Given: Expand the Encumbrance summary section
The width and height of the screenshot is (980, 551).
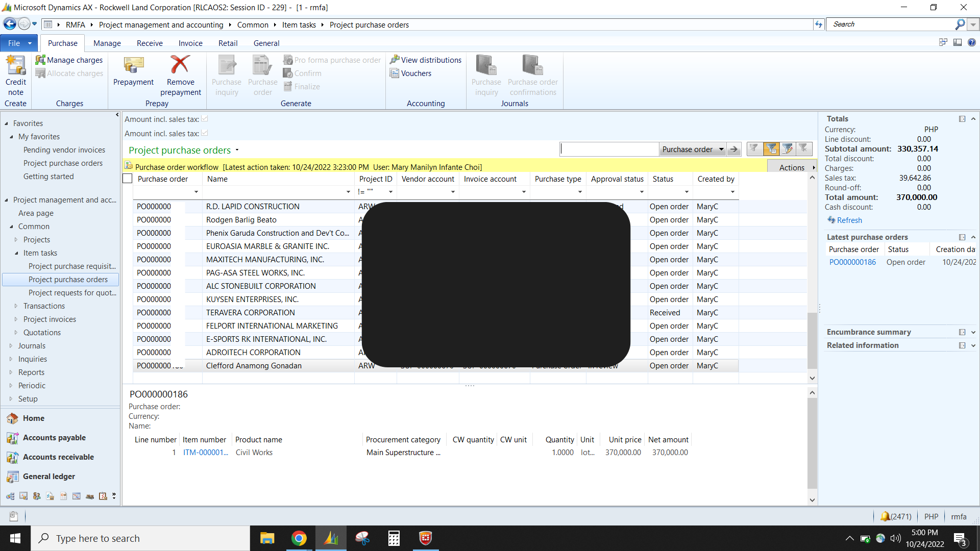Looking at the screenshot, I should [x=973, y=332].
